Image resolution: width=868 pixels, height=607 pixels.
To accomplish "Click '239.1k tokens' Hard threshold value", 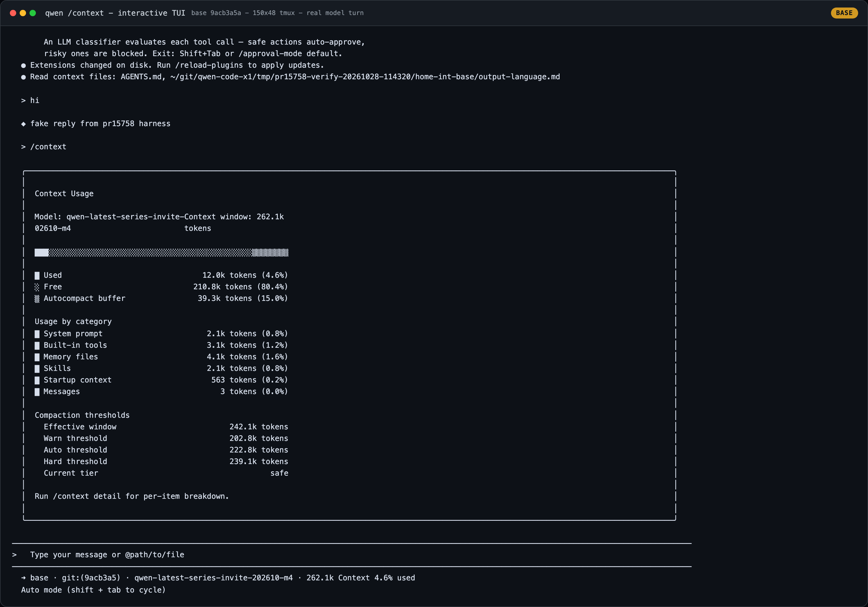I will point(259,461).
